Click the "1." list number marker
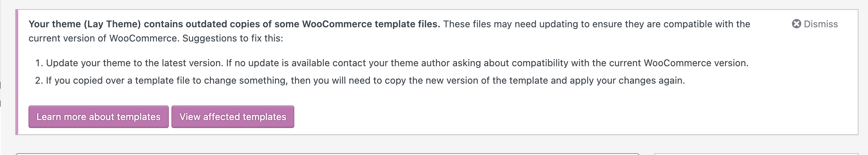868x155 pixels. point(39,63)
